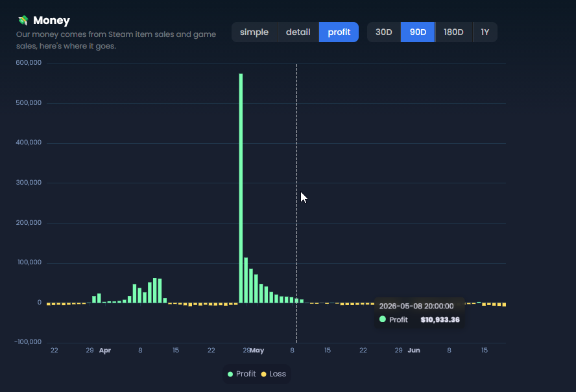The image size is (576, 392).
Task: Switch to the detail view
Action: [x=298, y=32]
